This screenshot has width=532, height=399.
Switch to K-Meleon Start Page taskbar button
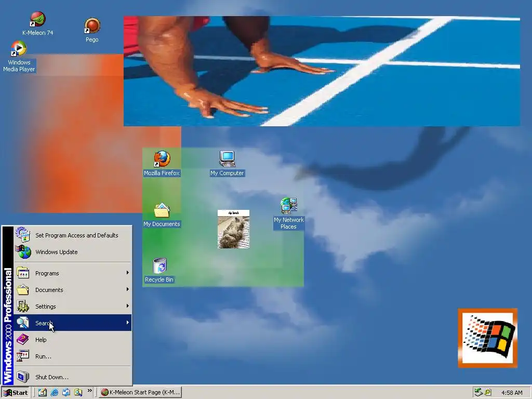(x=140, y=393)
